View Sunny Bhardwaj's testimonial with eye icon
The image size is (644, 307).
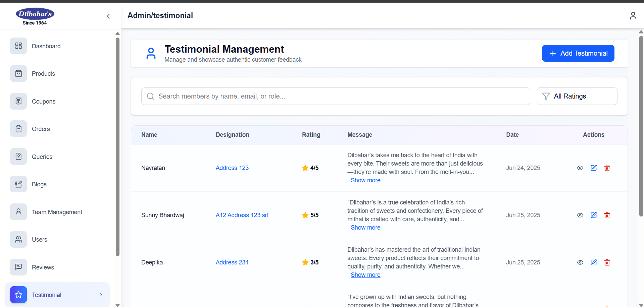click(x=580, y=215)
